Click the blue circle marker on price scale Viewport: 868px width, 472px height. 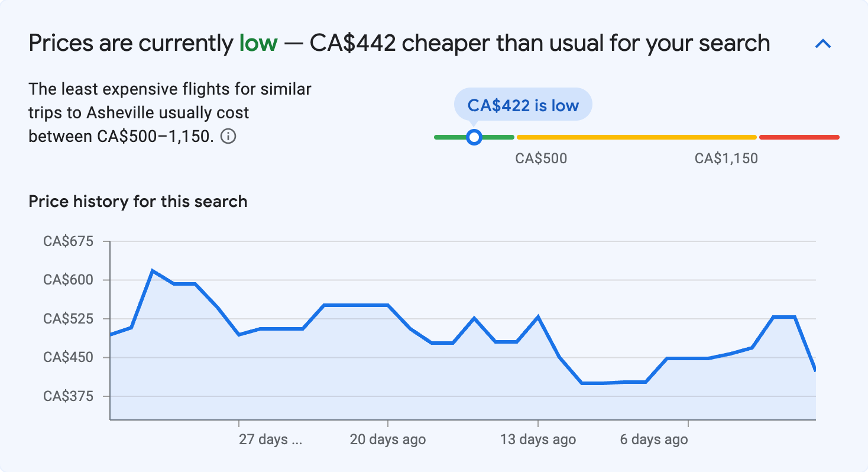[474, 137]
